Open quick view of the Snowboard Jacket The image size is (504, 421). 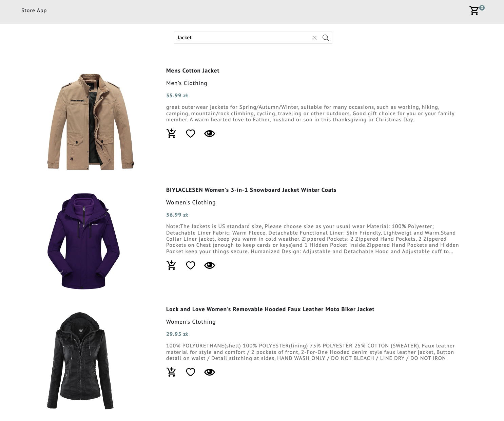point(210,265)
